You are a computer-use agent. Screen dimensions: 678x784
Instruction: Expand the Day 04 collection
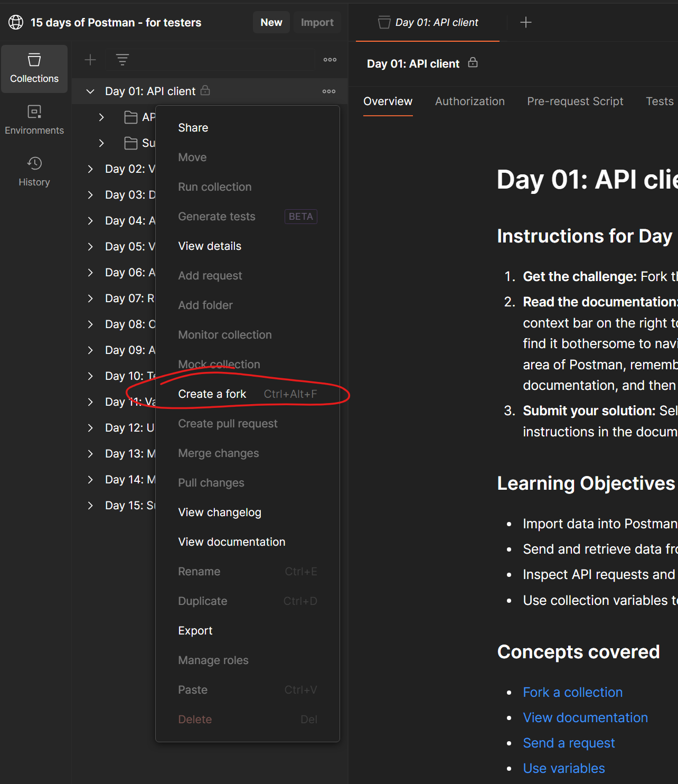[x=90, y=221]
